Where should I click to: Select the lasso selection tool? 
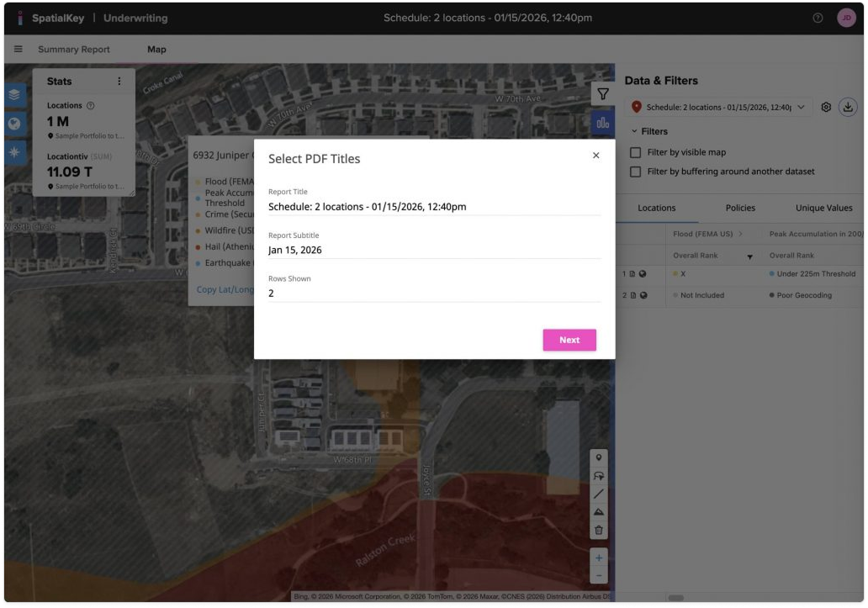[x=599, y=476]
